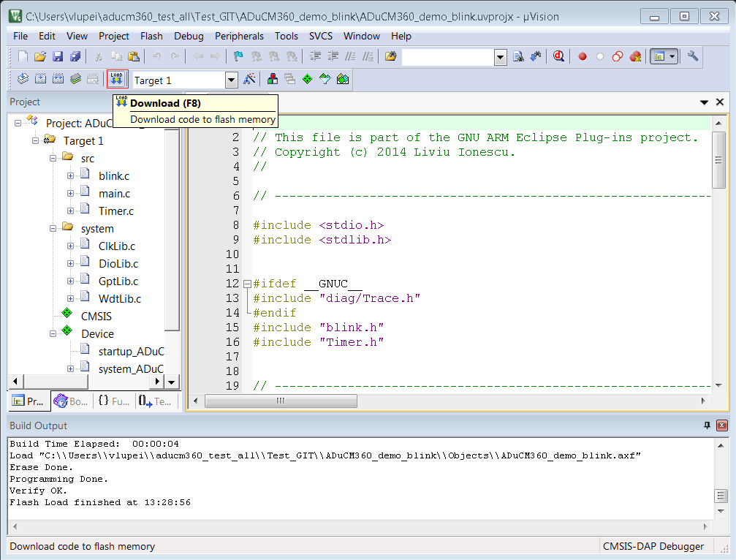Insert breakpoint red dot icon
736x560 pixels.
[x=582, y=56]
